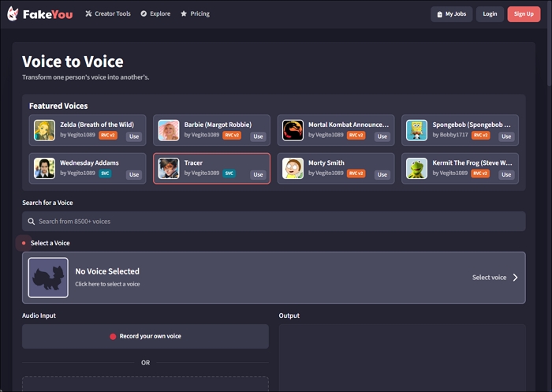Viewport: 552px width, 392px height.
Task: Click the Barbie (Margot Robbie) avatar
Action: click(x=169, y=130)
